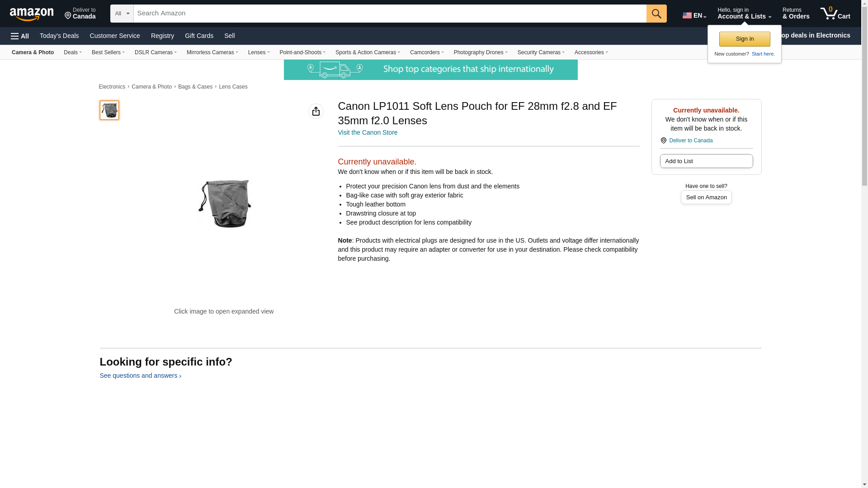Click Sell on Amazon button

point(706,197)
